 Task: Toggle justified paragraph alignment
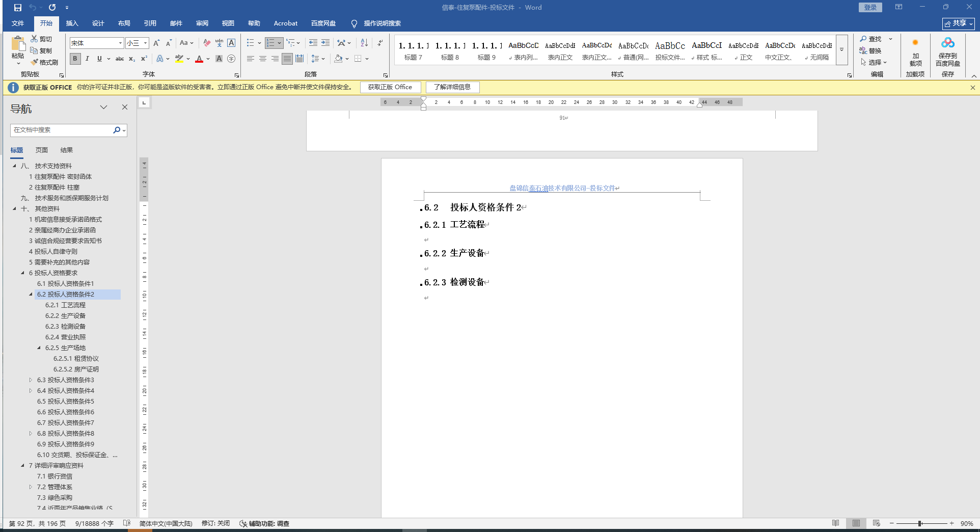point(287,59)
